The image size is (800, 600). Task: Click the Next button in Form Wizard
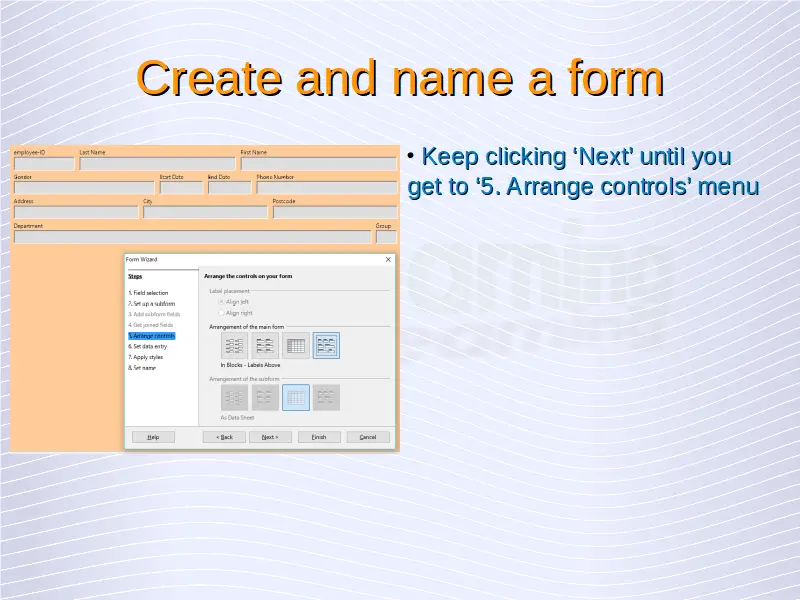click(270, 437)
